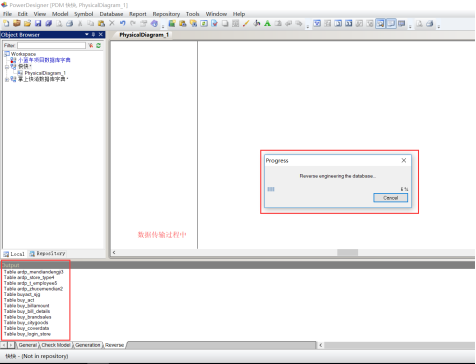The height and width of the screenshot is (364, 476).
Task: Click into the Filter input field
Action: tap(51, 45)
